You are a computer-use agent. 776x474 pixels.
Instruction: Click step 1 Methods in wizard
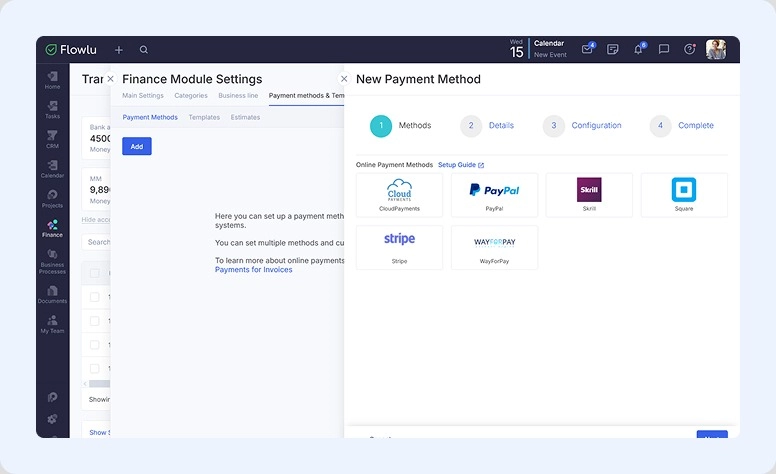(400, 126)
